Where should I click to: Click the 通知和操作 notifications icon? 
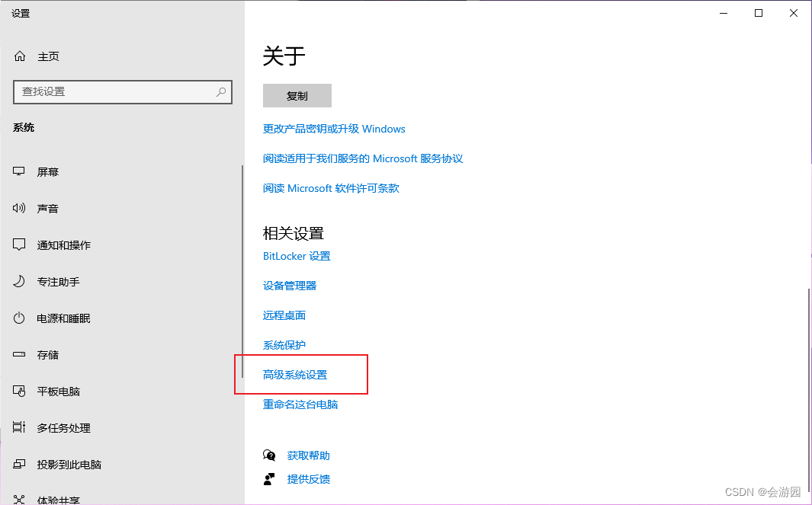click(18, 245)
